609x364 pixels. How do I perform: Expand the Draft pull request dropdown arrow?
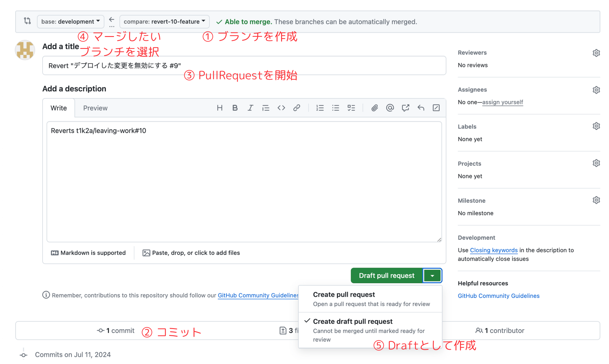pyautogui.click(x=432, y=275)
